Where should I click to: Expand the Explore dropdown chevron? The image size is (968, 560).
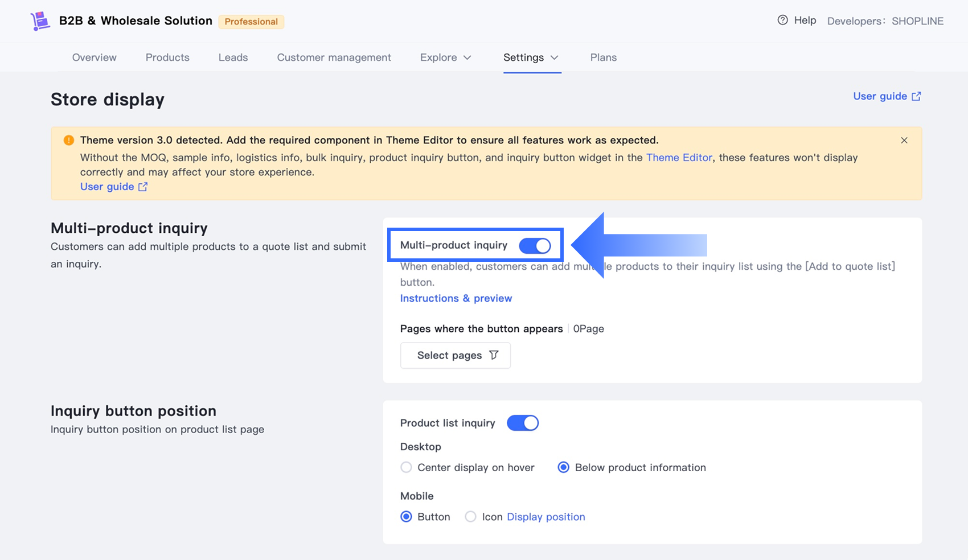[467, 57]
